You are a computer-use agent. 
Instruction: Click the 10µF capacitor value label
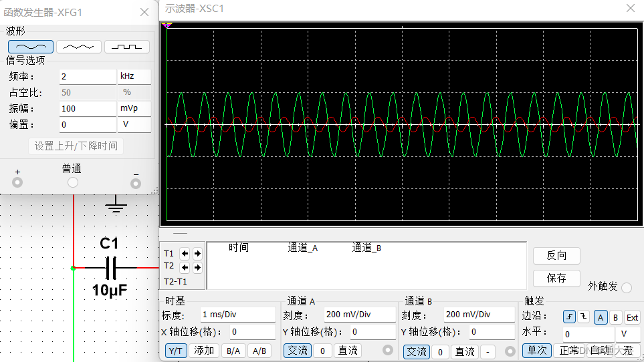click(x=110, y=291)
